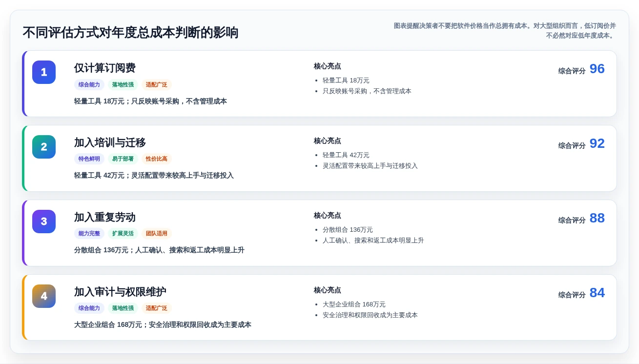Click 核心亮点 heading in 加入审计与权限维护 card
Screen dimensions: 639x364
click(x=328, y=290)
